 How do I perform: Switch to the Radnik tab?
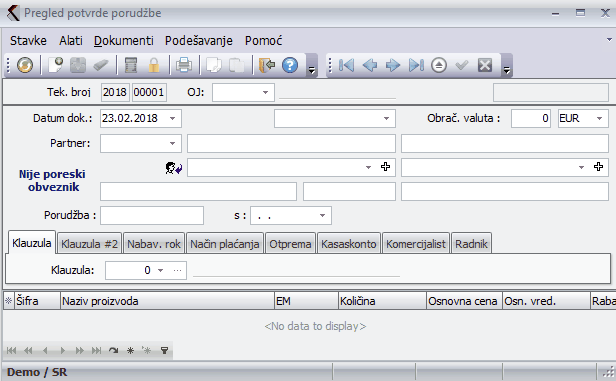coord(471,244)
